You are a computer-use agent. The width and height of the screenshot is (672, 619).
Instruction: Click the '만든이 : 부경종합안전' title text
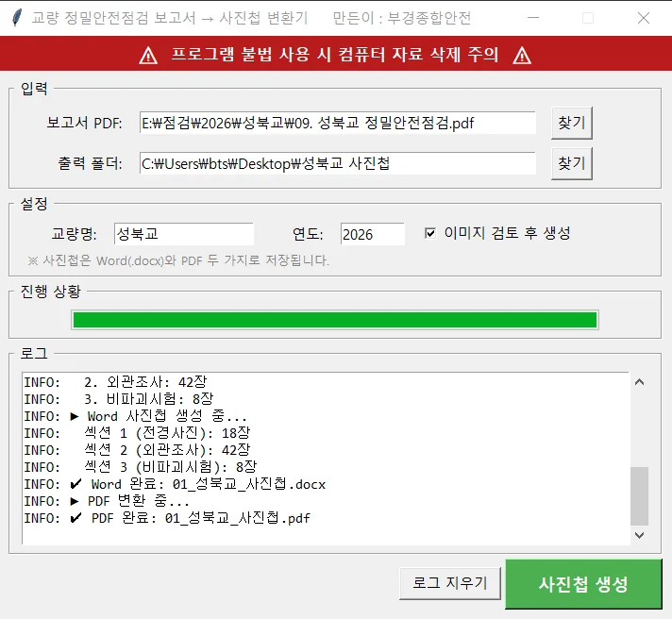point(402,18)
